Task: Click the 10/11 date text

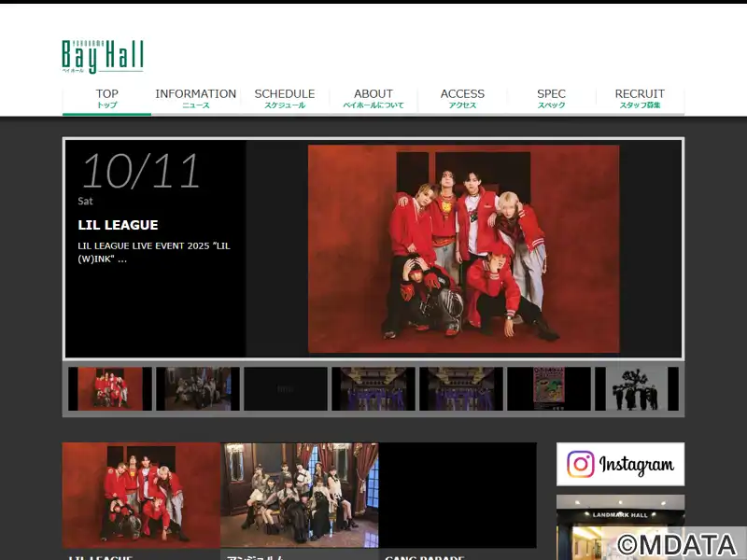Action: pyautogui.click(x=141, y=171)
